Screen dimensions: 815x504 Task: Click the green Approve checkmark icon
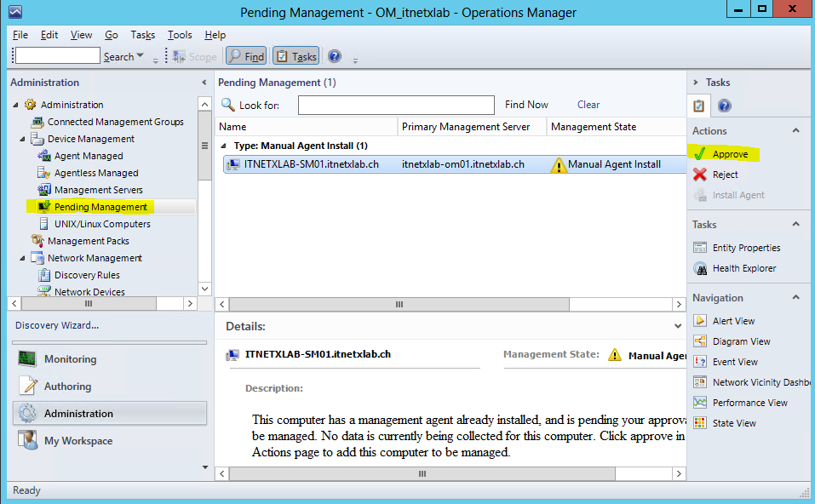pyautogui.click(x=699, y=154)
